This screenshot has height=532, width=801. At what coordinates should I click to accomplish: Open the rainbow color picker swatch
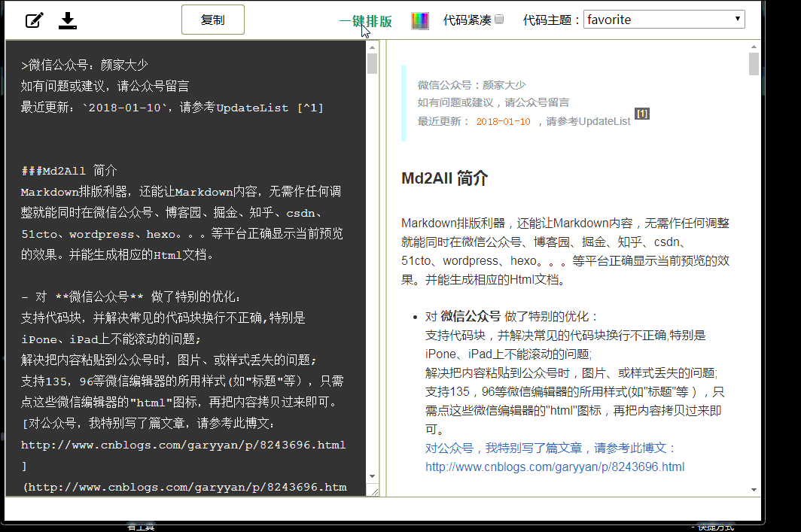420,21
